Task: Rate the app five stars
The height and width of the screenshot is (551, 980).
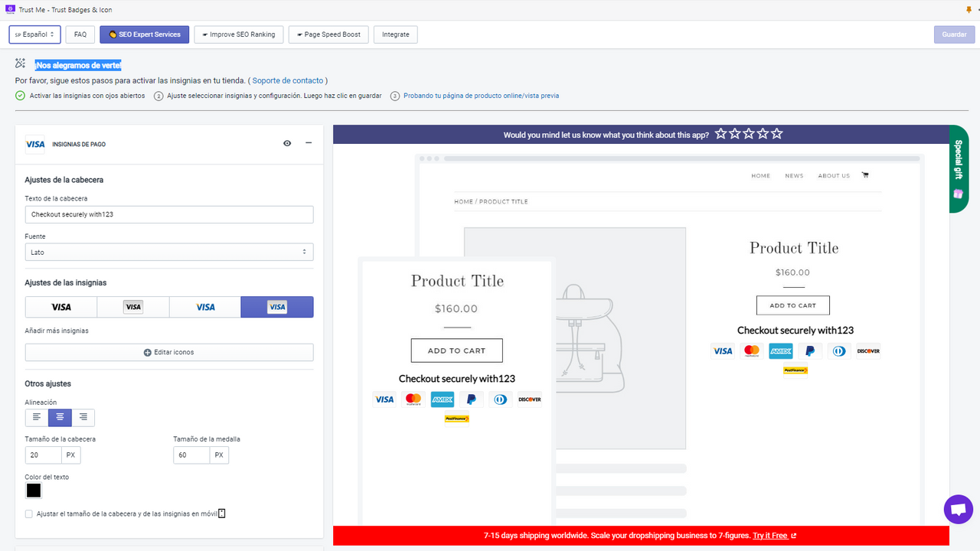Action: pyautogui.click(x=777, y=134)
